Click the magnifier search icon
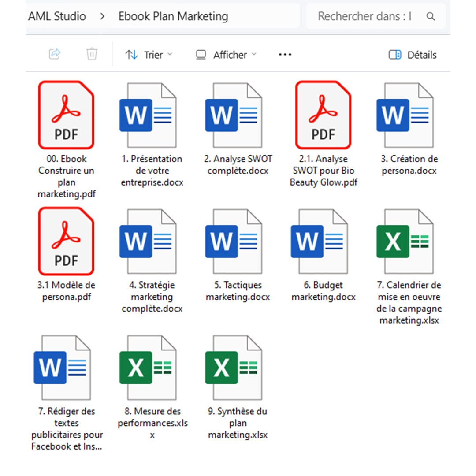The height and width of the screenshot is (476, 476). pyautogui.click(x=431, y=16)
